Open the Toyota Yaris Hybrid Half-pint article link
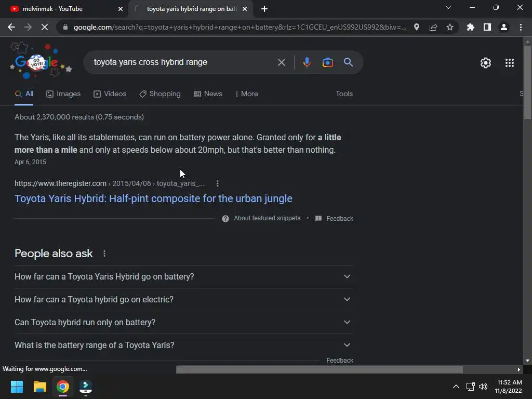The image size is (532, 399). tap(153, 198)
